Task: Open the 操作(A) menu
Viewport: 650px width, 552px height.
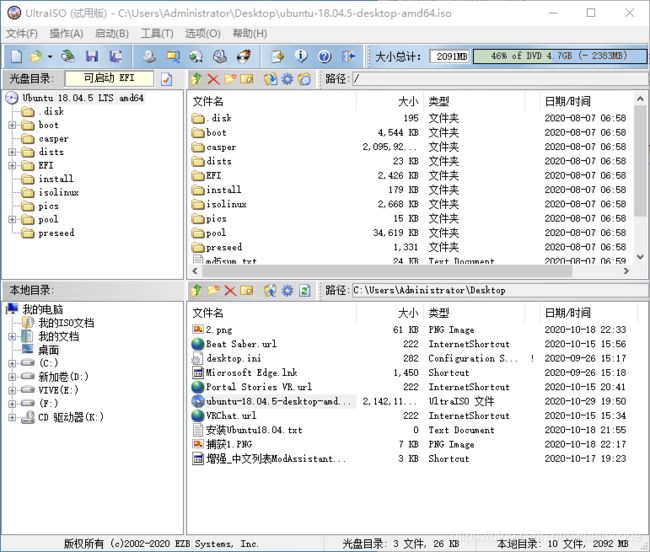Action: click(66, 34)
